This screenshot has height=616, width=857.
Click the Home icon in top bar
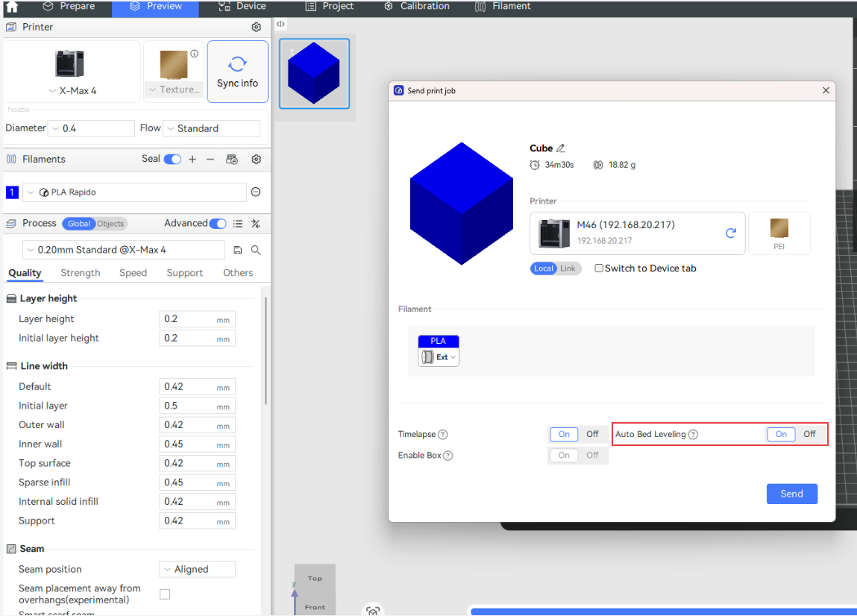pyautogui.click(x=12, y=7)
